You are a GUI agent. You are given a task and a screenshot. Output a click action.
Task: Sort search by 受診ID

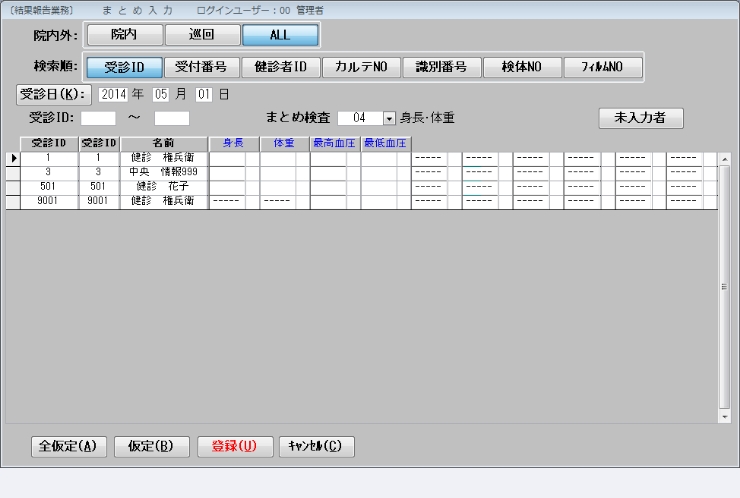(x=125, y=67)
